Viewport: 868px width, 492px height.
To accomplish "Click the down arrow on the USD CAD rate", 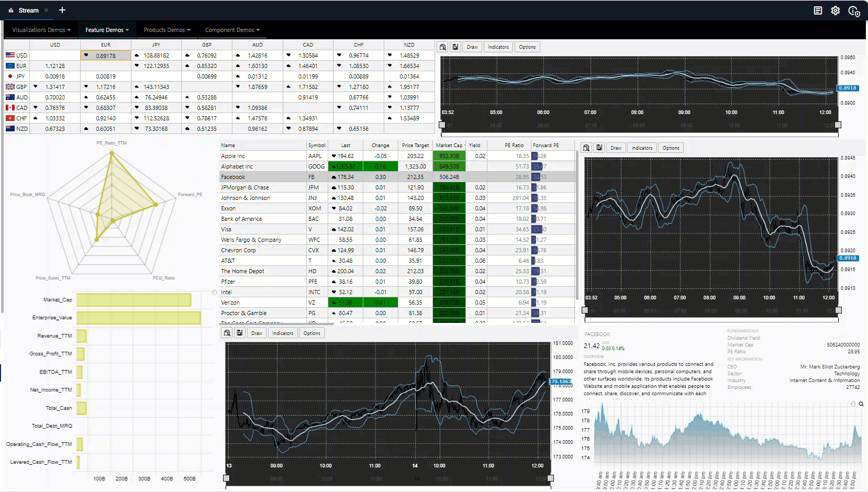I will coord(289,55).
